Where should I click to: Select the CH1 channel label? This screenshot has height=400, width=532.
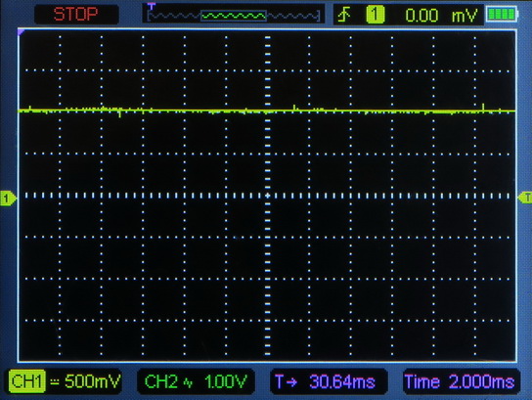[x=26, y=381]
